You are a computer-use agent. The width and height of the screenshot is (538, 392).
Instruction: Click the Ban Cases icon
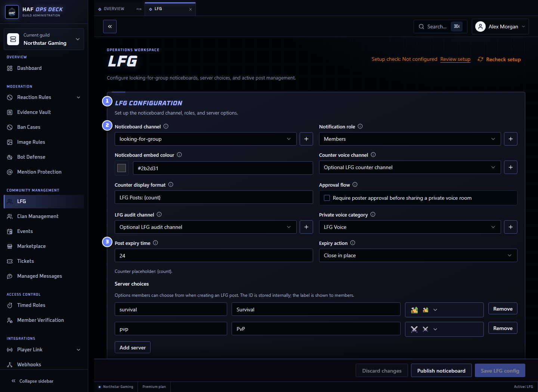click(10, 127)
